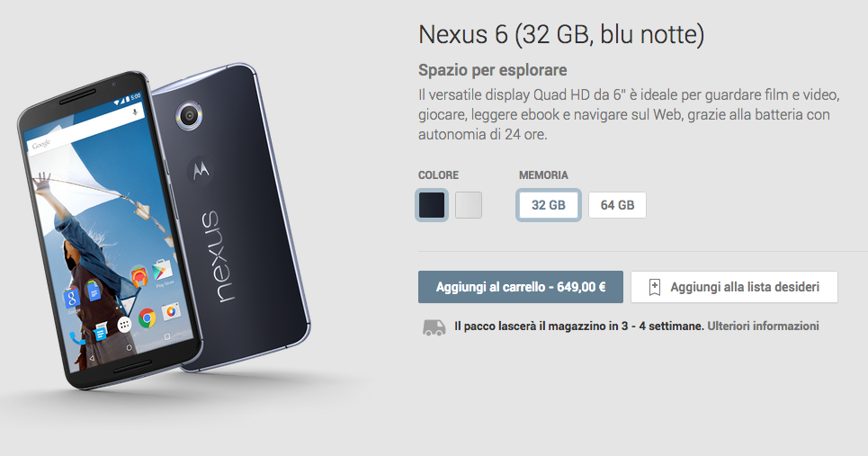Choose the white color swatch
The image size is (868, 456).
point(469,205)
